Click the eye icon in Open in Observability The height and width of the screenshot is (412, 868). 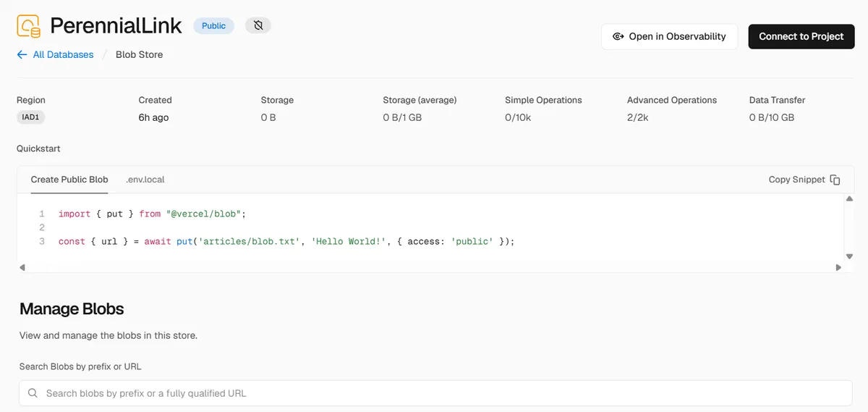coord(618,36)
